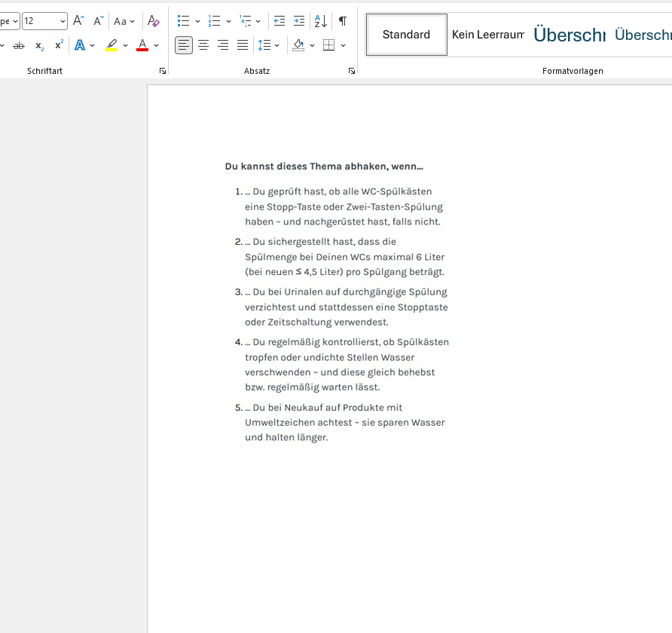
Task: Toggle the show paragraph marks button
Action: [x=343, y=20]
